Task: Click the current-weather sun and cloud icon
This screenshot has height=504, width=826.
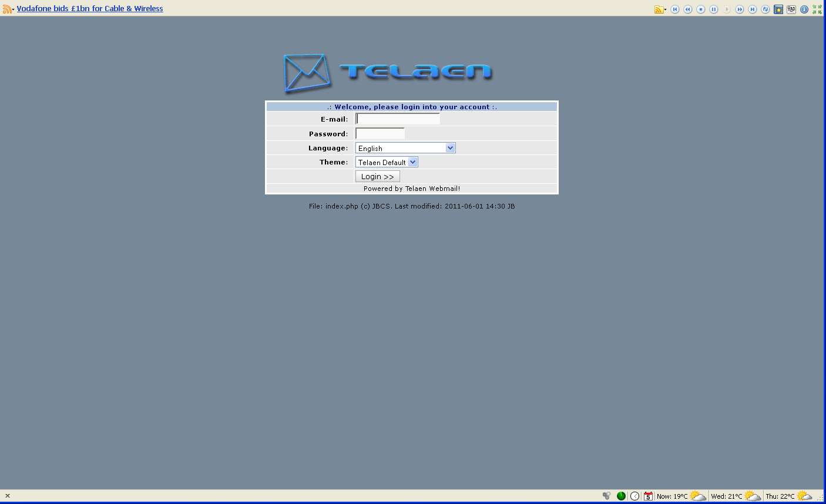Action: point(698,496)
